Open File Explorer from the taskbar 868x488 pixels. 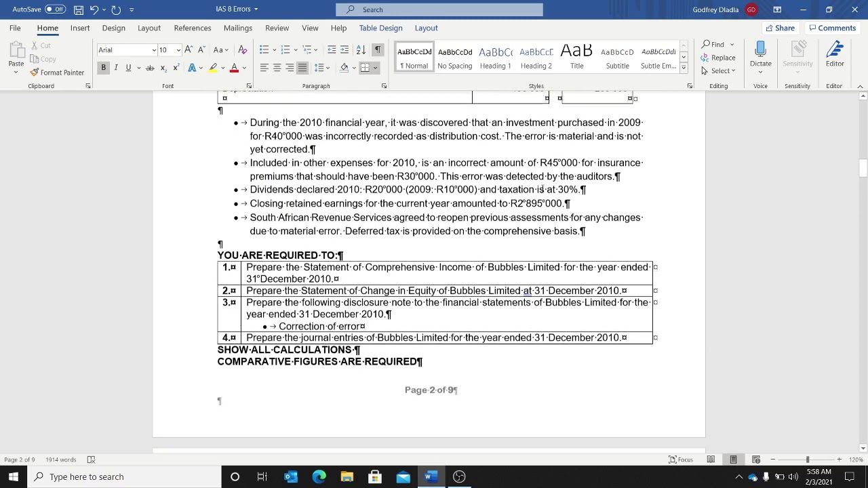(x=347, y=476)
